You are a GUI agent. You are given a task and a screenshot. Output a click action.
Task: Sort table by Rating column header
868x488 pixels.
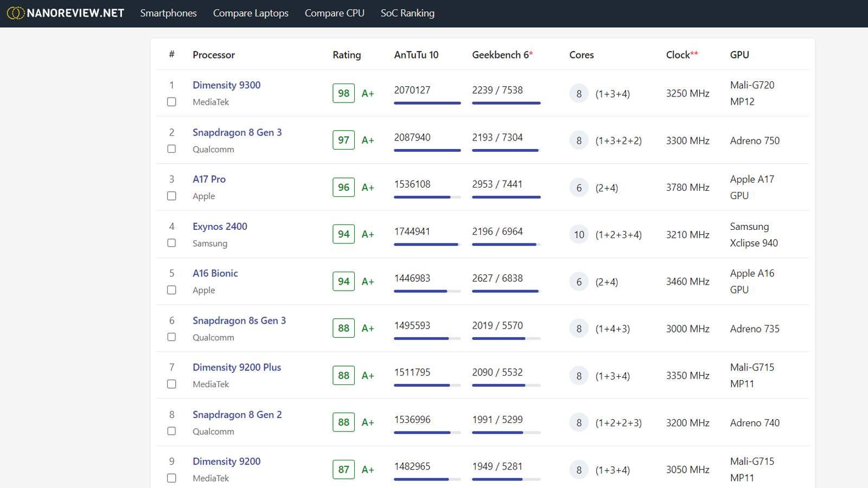347,55
